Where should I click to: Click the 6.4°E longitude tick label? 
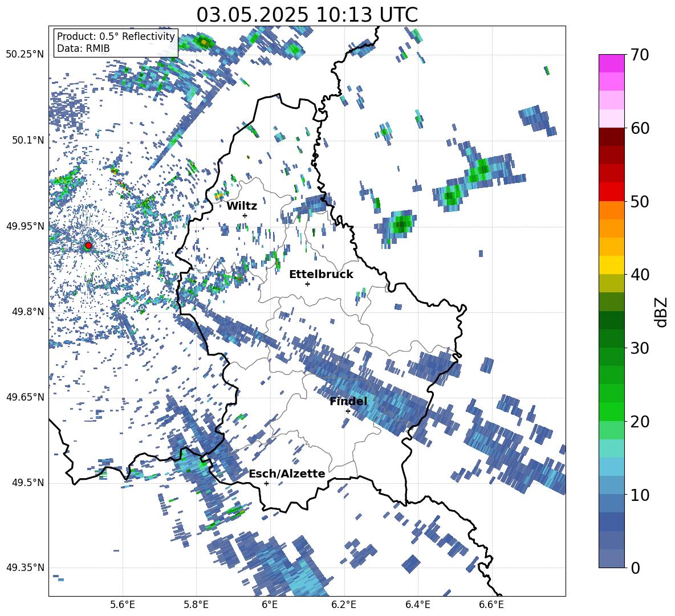coord(417,605)
